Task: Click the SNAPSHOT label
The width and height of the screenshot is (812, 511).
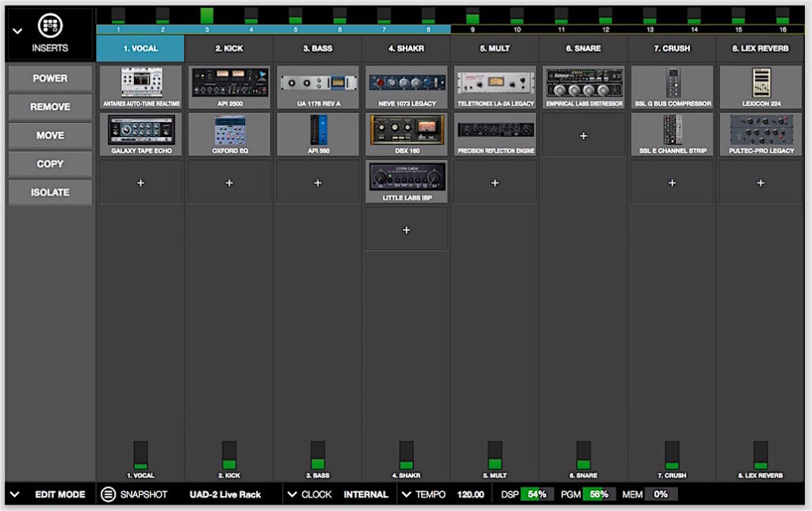Action: pos(144,494)
